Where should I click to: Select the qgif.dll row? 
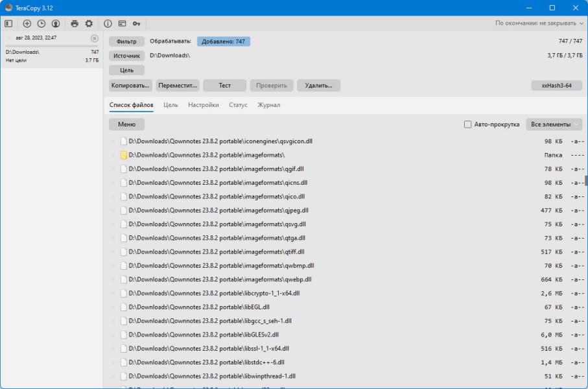[x=346, y=169]
